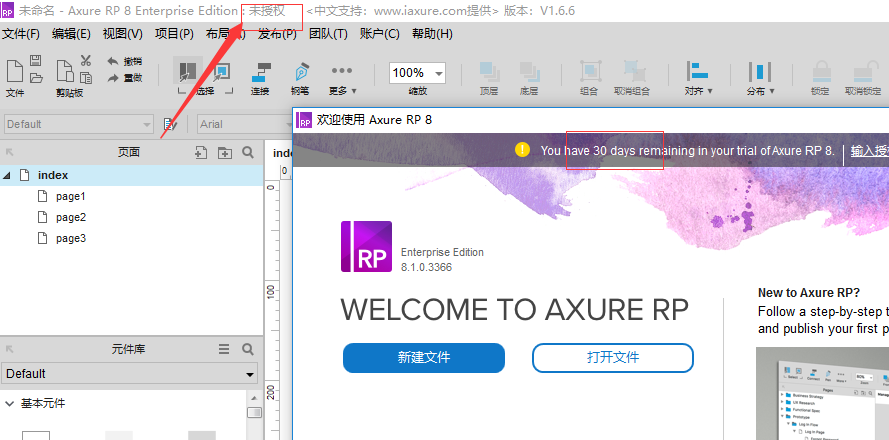The height and width of the screenshot is (440, 889).
Task: Open the 团队(T) menu
Action: click(x=328, y=34)
